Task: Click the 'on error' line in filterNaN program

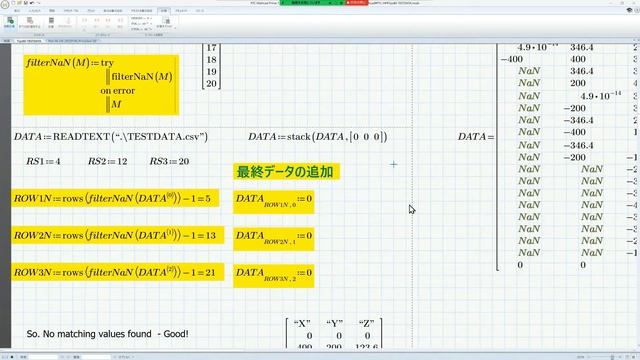Action: [x=118, y=91]
